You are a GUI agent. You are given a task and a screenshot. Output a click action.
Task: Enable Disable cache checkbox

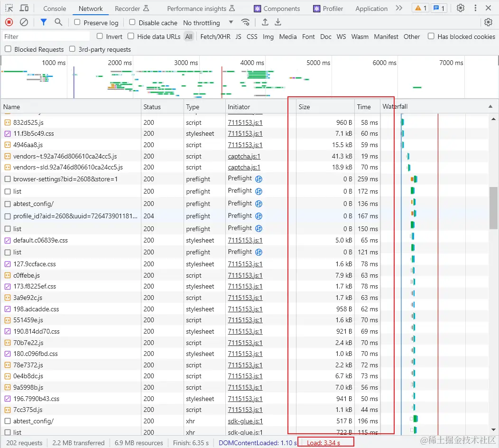click(x=132, y=22)
